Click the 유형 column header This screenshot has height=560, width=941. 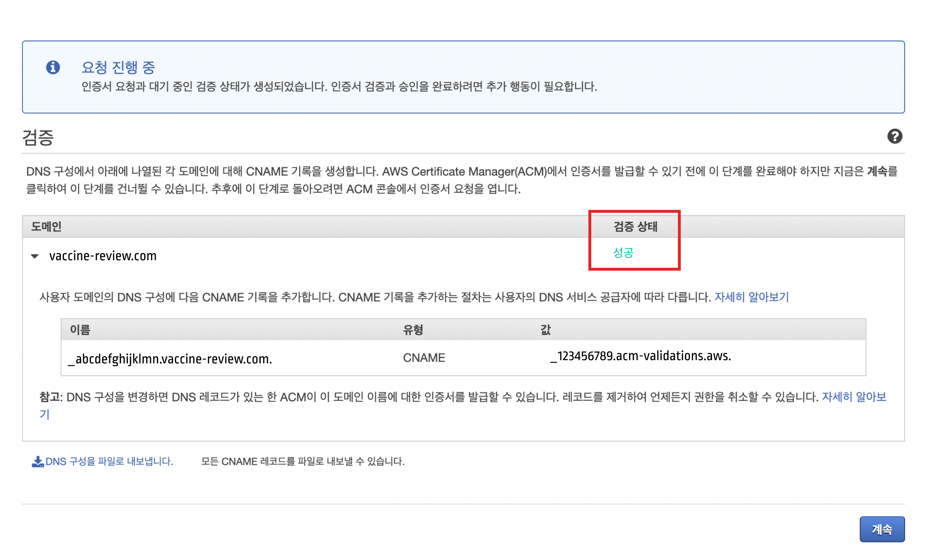point(412,330)
